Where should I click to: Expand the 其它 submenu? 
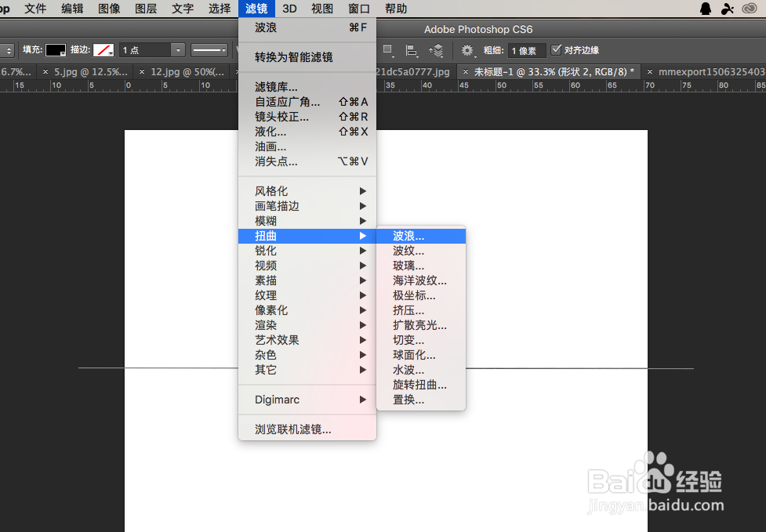307,370
